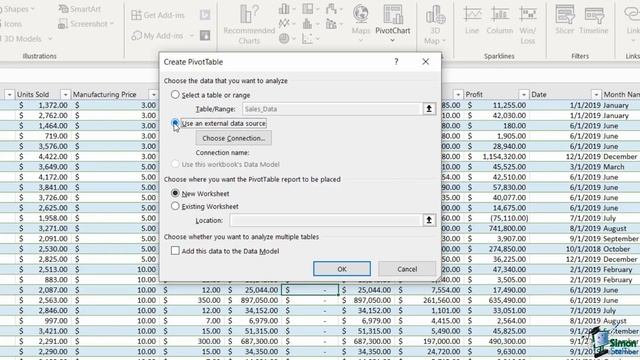Open Recommended Charts
The height and width of the screenshot is (360, 640).
point(249,24)
